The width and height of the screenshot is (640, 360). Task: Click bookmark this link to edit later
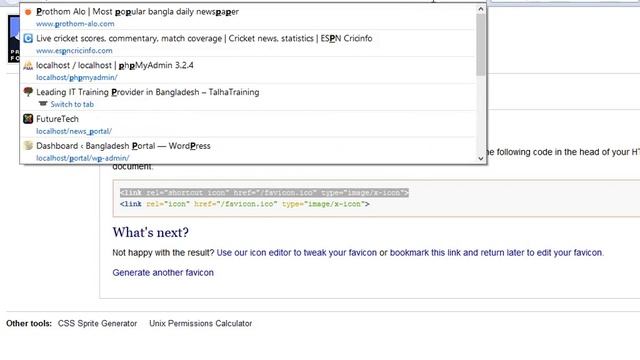pyautogui.click(x=496, y=253)
